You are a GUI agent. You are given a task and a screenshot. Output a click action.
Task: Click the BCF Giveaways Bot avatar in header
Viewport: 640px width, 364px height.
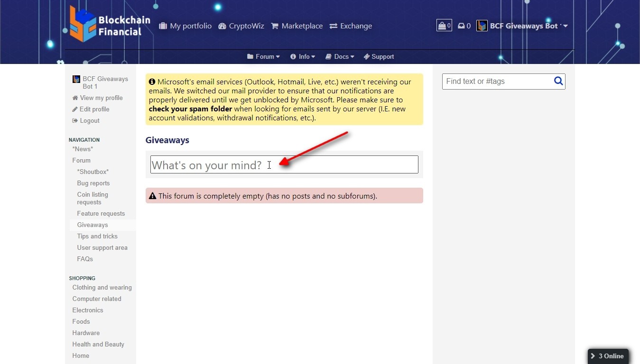pyautogui.click(x=482, y=26)
